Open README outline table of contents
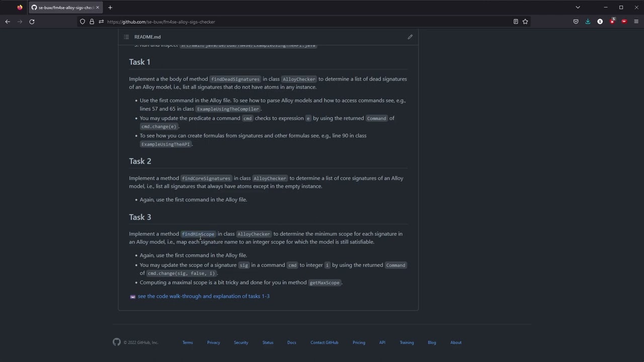Screen dimensions: 644x362 coord(126,37)
